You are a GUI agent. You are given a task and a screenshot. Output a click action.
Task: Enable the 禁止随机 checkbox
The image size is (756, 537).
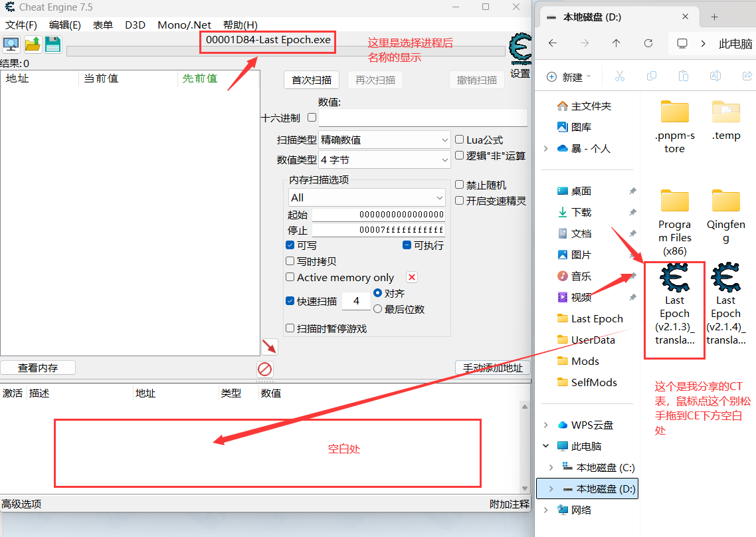[x=460, y=185]
